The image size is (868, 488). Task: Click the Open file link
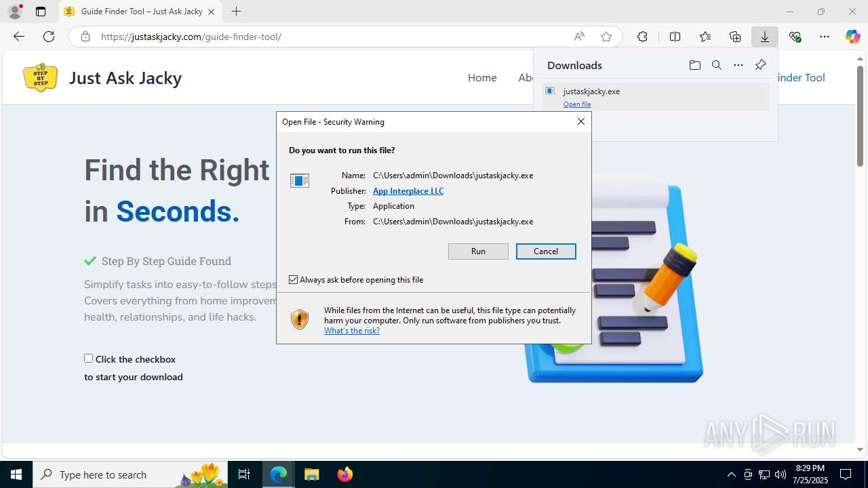click(577, 104)
